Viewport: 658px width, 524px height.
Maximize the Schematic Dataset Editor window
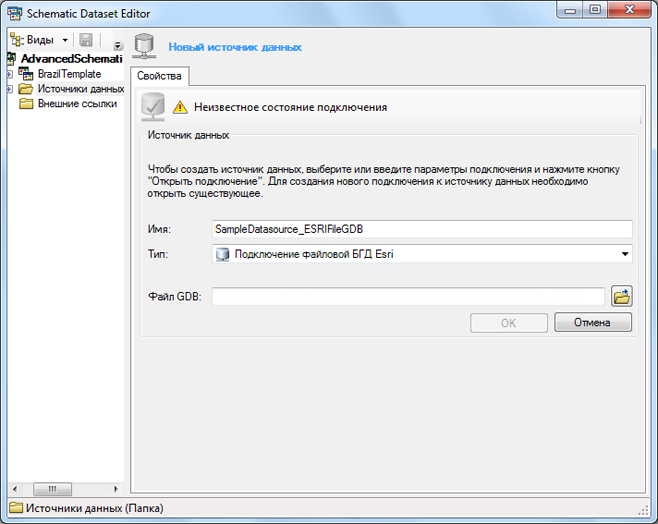pos(595,10)
